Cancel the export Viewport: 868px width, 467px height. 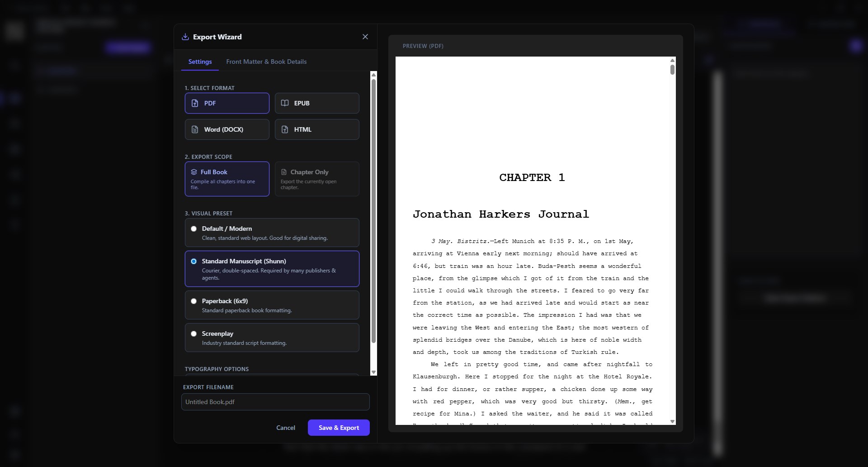coord(286,428)
